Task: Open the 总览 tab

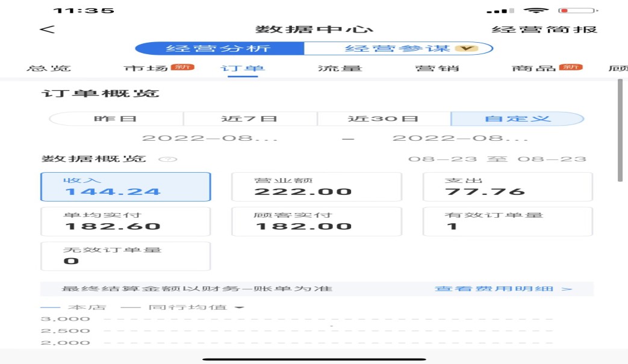Action: (49, 68)
